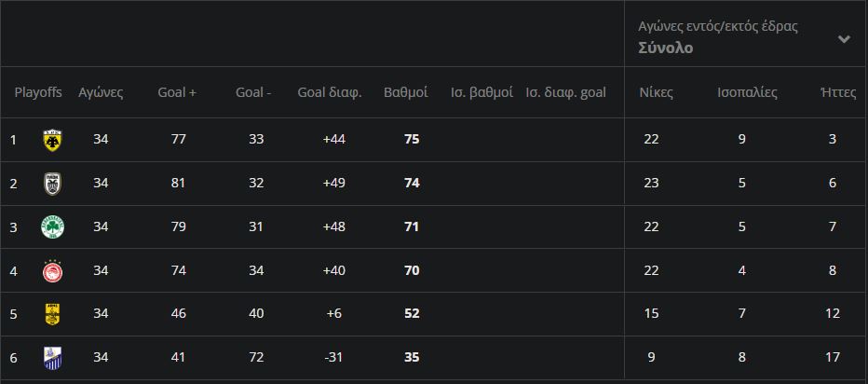Screen dimensions: 868x384
Task: Click the red Olympiacos logo in fourth place
Action: point(52,270)
